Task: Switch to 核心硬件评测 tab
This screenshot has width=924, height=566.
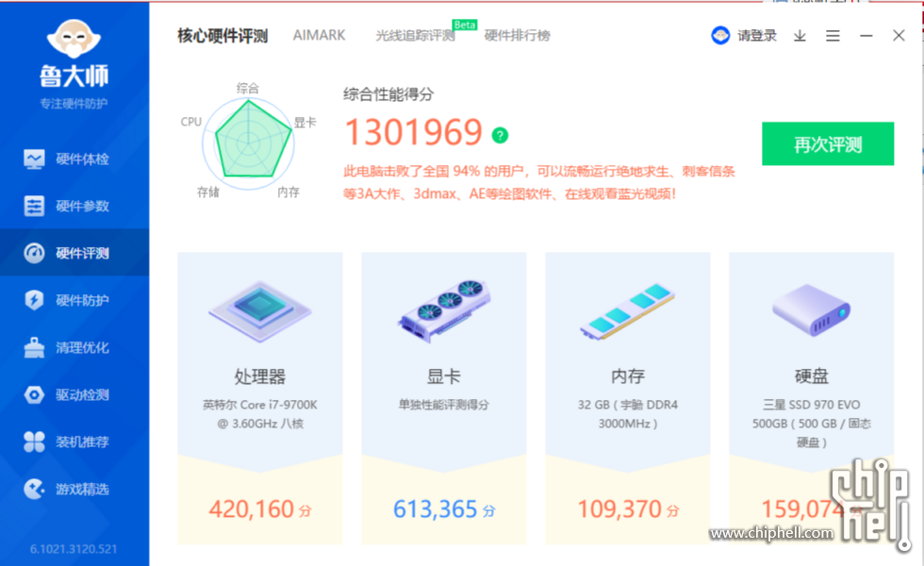Action: click(223, 36)
